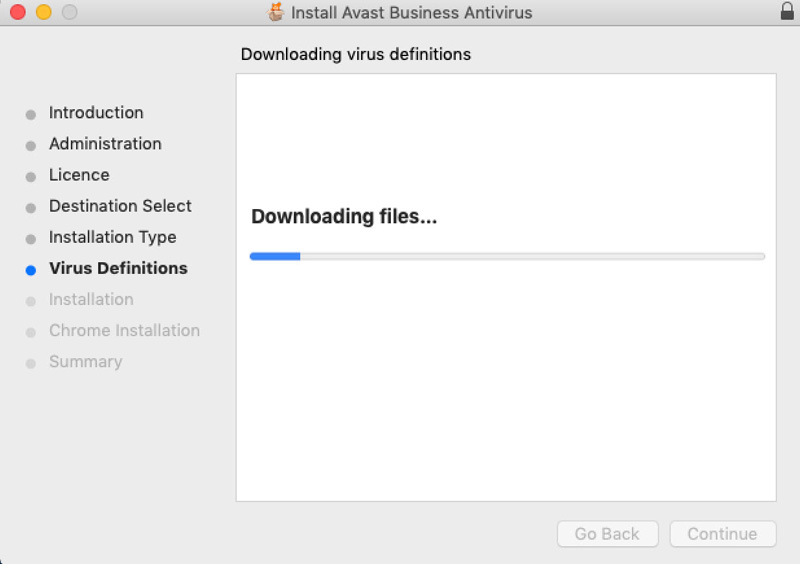
Task: Click the Chrome Installation step label
Action: click(x=124, y=330)
